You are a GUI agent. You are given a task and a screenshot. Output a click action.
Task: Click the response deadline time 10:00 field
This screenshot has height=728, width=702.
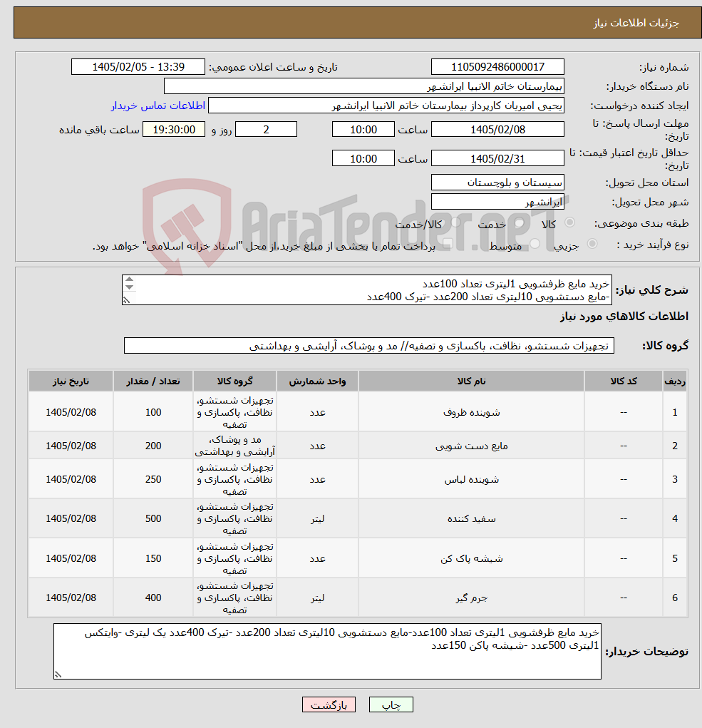point(363,130)
